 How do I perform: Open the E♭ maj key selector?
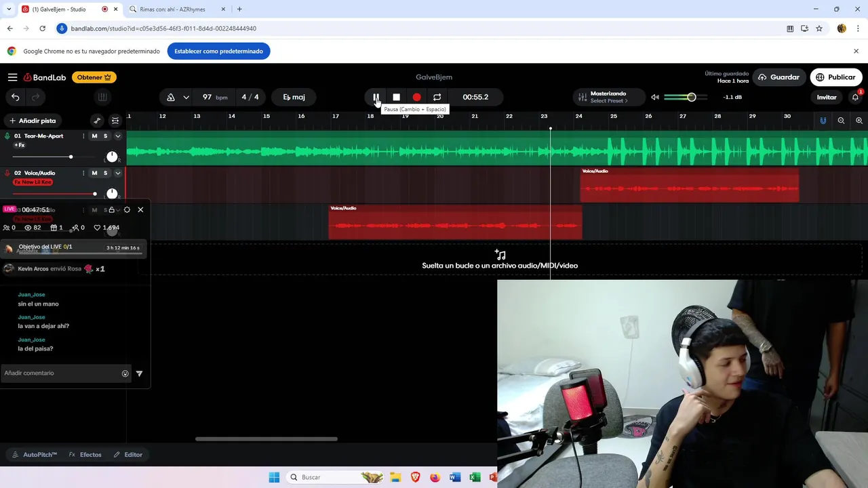294,97
